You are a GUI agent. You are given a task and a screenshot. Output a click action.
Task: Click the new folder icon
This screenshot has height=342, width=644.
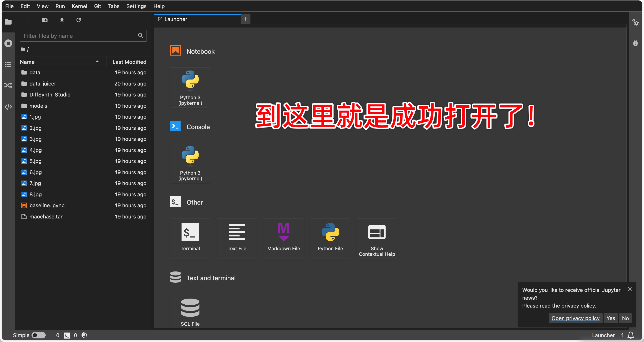[45, 20]
